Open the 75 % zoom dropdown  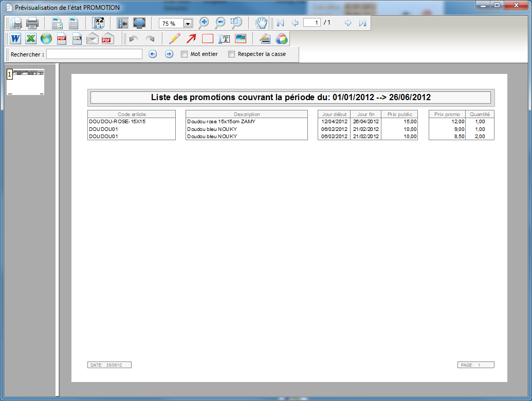coord(188,24)
